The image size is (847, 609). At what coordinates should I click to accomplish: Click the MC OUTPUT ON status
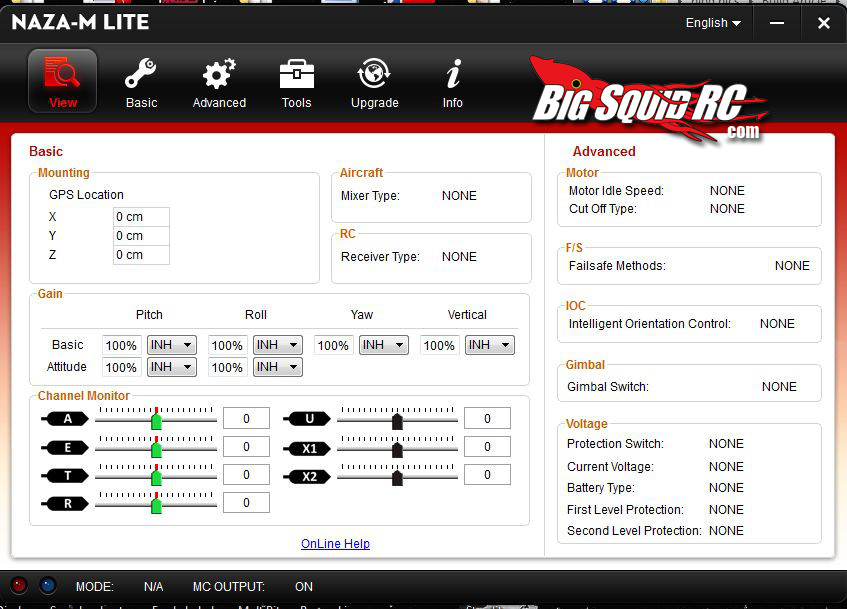click(304, 586)
